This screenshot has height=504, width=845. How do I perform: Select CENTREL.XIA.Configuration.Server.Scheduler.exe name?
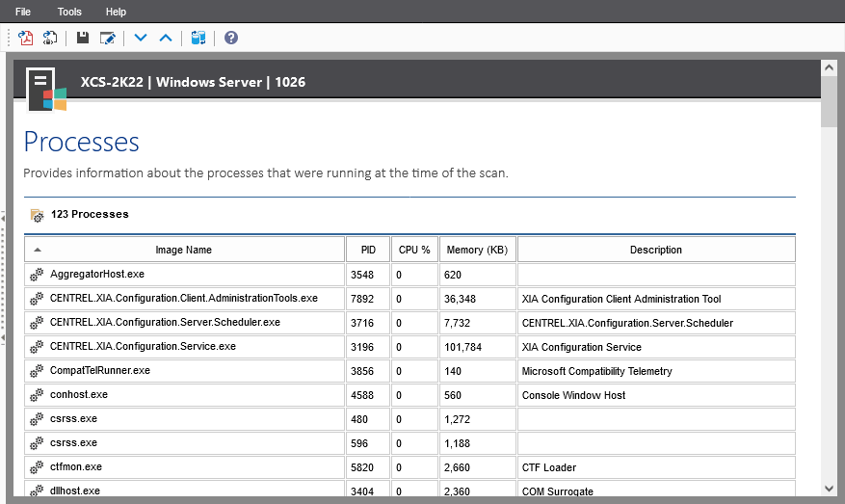165,322
